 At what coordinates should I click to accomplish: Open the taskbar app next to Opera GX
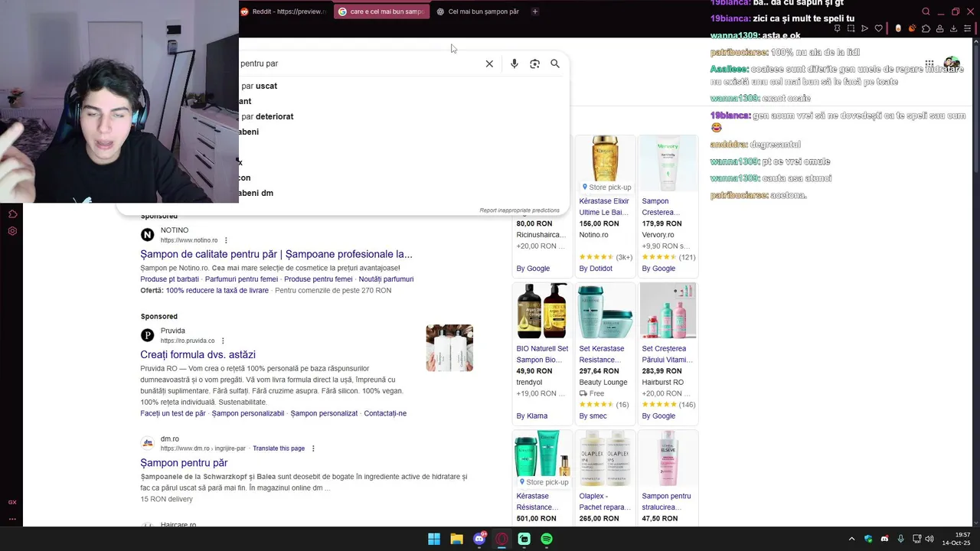click(524, 539)
